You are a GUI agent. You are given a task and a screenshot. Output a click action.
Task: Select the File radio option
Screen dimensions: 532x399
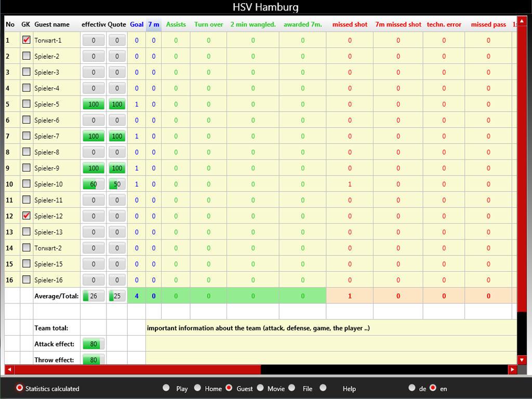point(292,388)
